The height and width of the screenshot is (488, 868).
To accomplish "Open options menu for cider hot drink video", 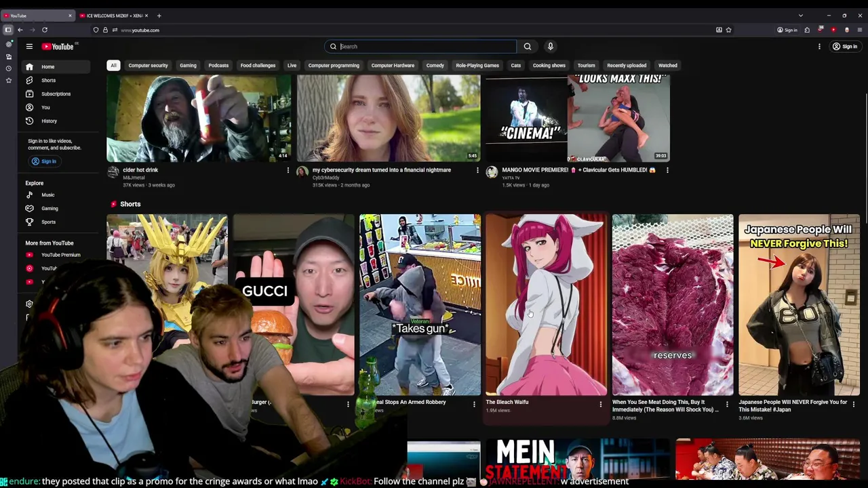I will pyautogui.click(x=288, y=170).
